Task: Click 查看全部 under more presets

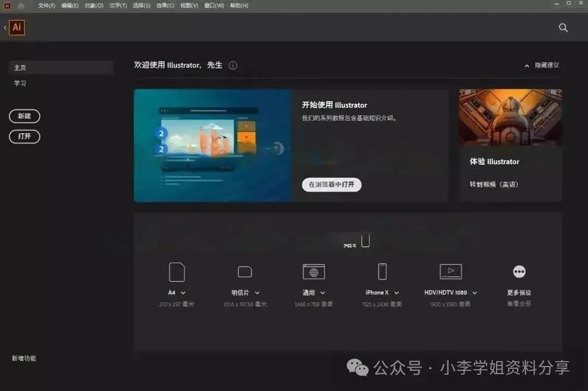Action: (519, 303)
